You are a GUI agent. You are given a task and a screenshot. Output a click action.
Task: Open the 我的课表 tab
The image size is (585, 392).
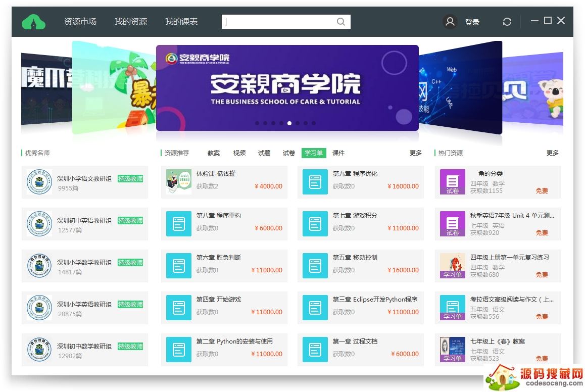click(x=181, y=22)
